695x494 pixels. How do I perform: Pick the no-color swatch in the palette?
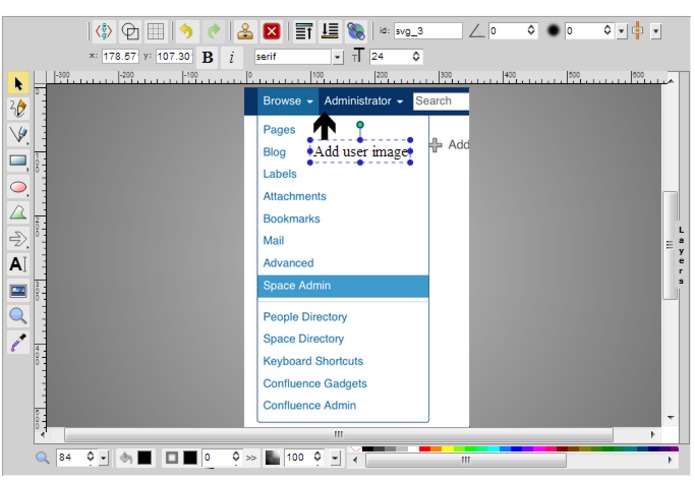[355, 449]
